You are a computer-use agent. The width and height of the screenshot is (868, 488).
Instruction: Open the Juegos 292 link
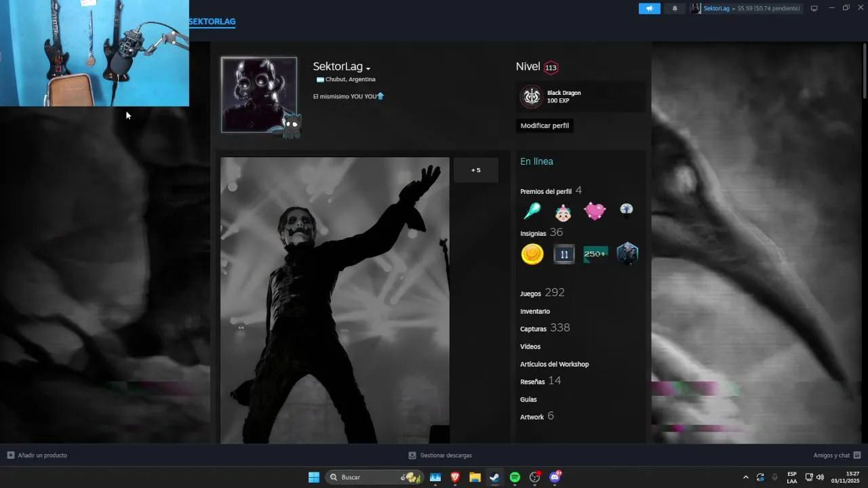pyautogui.click(x=542, y=293)
